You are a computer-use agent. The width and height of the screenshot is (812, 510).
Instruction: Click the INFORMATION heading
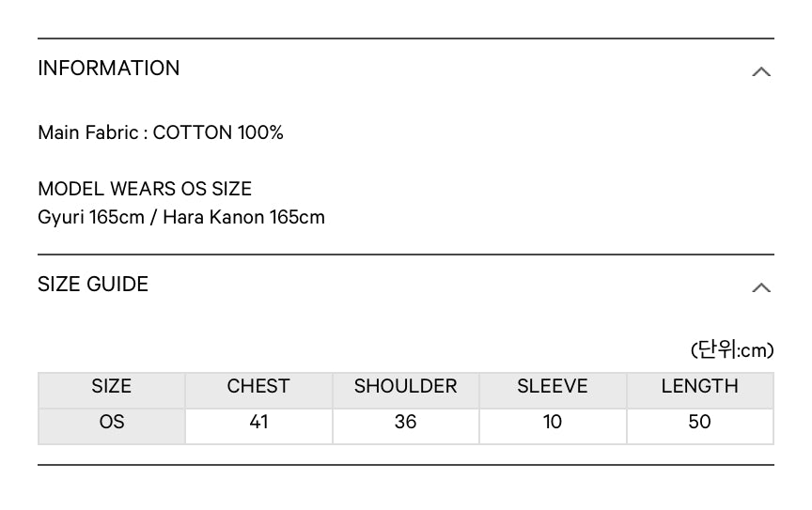pos(109,69)
